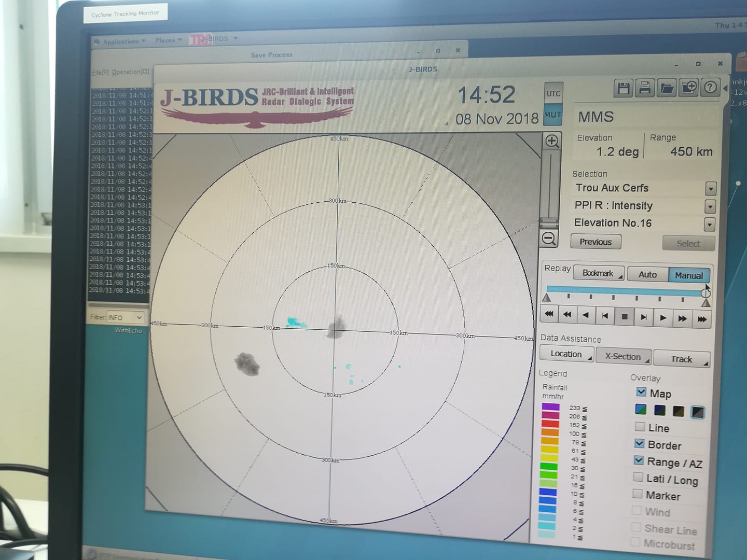The height and width of the screenshot is (560, 747).
Task: Click the 14:52 time display
Action: tap(486, 95)
